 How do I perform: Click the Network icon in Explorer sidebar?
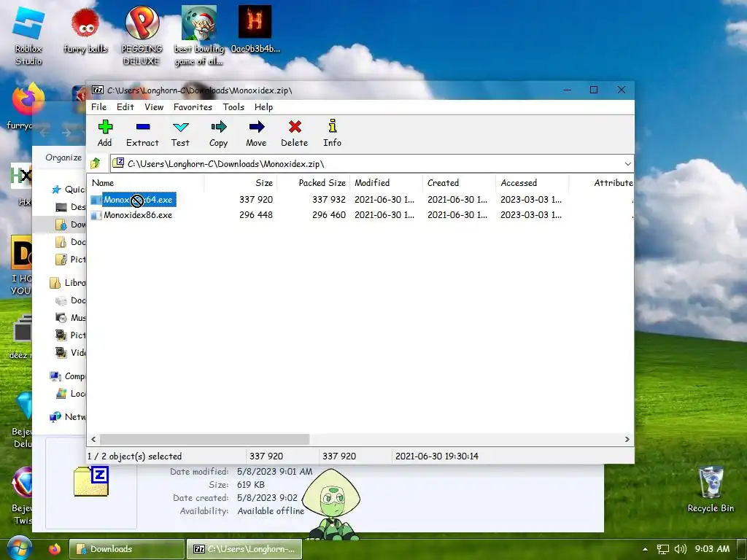point(55,416)
